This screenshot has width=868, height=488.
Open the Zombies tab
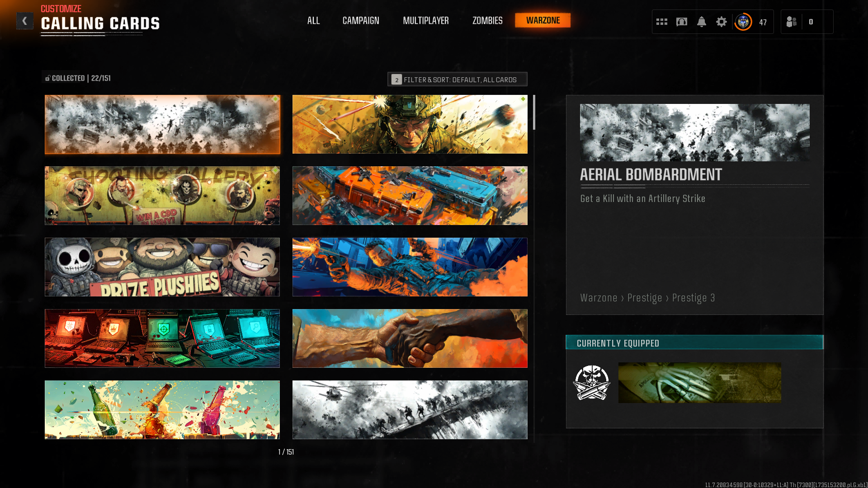487,21
